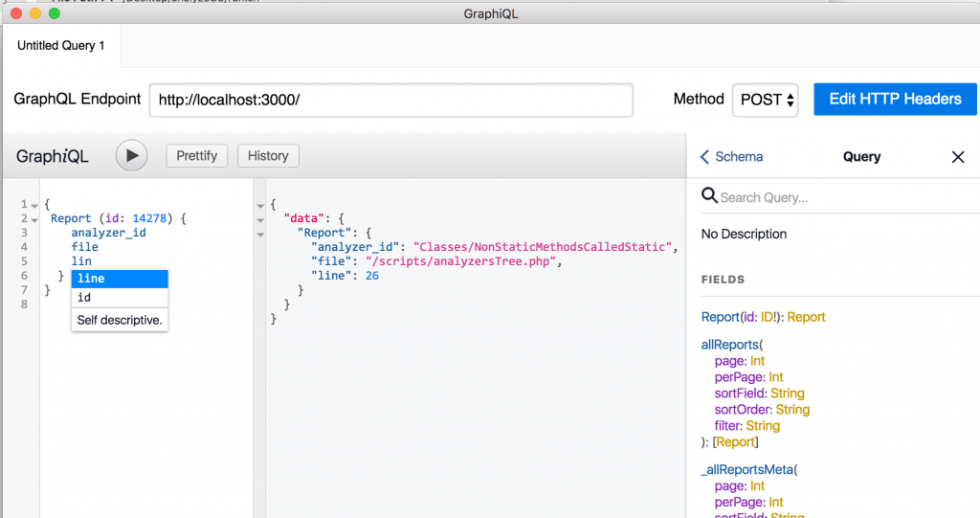Open the query History
The image size is (980, 518).
pyautogui.click(x=268, y=156)
